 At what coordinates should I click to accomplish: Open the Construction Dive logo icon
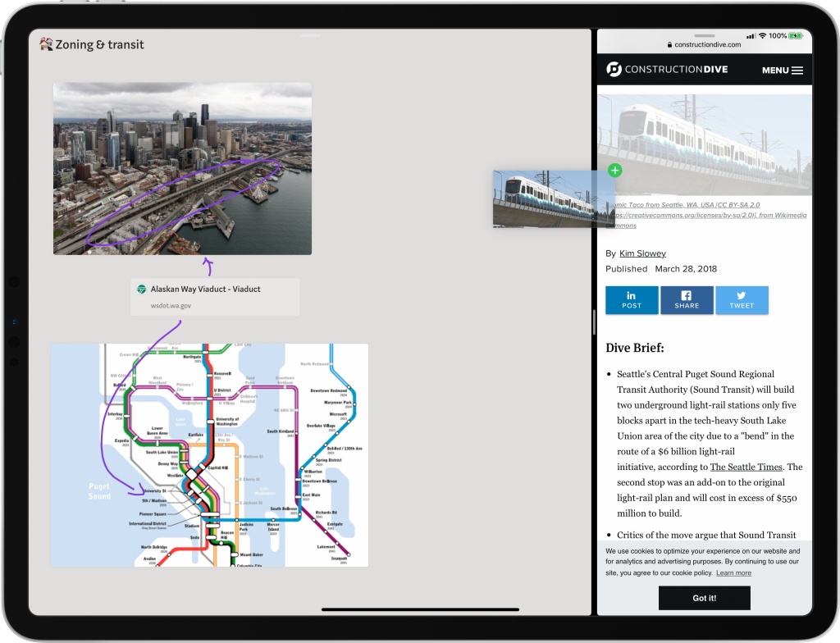[x=614, y=69]
